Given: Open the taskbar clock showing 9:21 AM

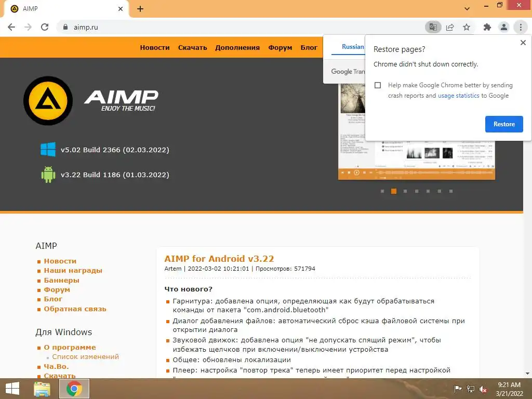Looking at the screenshot, I should 509,389.
